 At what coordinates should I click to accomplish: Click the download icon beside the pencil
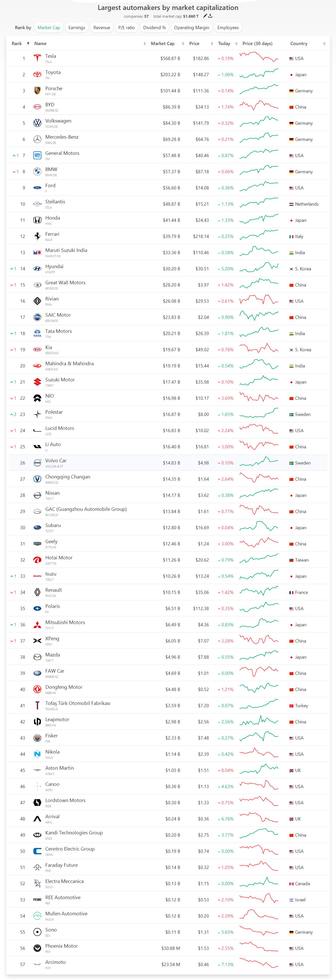click(x=210, y=16)
